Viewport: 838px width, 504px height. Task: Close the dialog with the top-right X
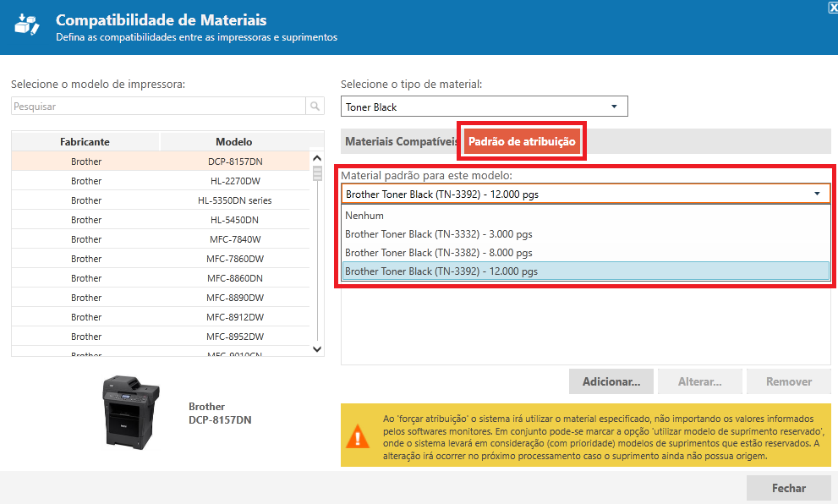(832, 6)
